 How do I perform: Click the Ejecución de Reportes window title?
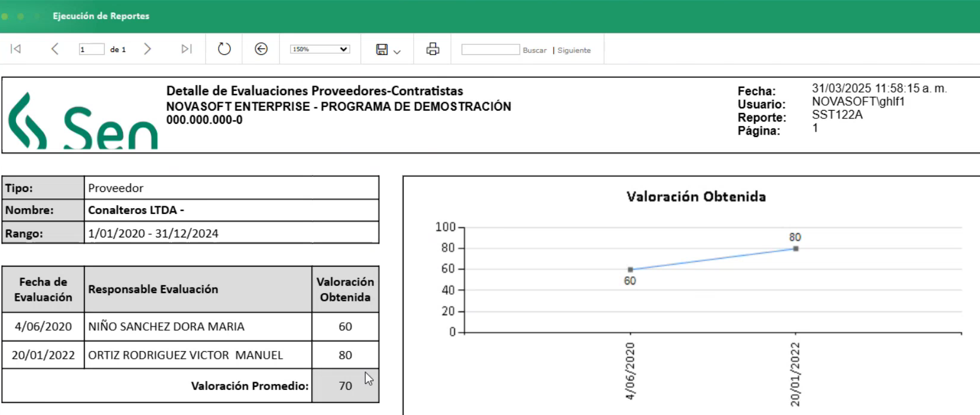coord(101,16)
